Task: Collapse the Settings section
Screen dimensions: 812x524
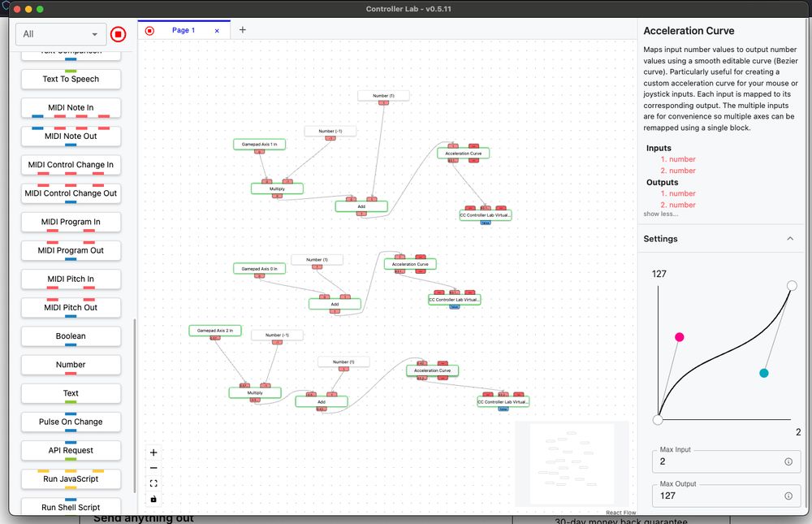Action: pos(790,238)
